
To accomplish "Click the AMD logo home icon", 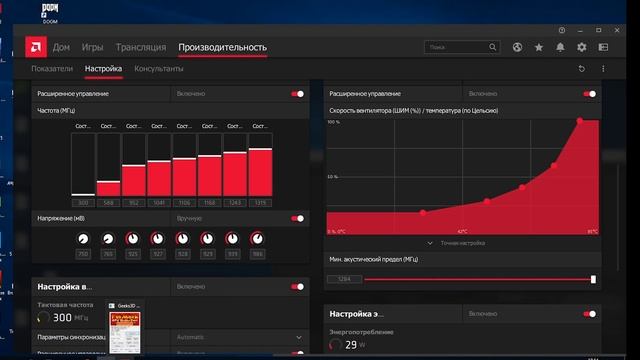I will tap(36, 47).
